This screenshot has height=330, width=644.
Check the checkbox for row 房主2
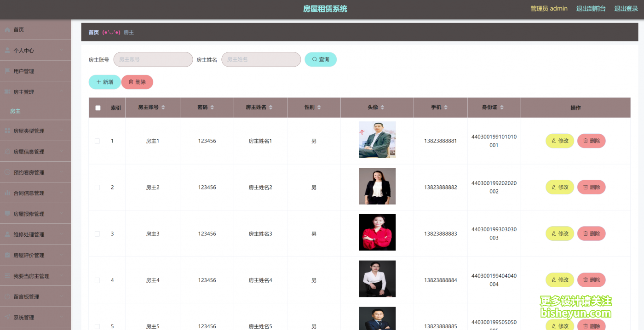pyautogui.click(x=97, y=188)
